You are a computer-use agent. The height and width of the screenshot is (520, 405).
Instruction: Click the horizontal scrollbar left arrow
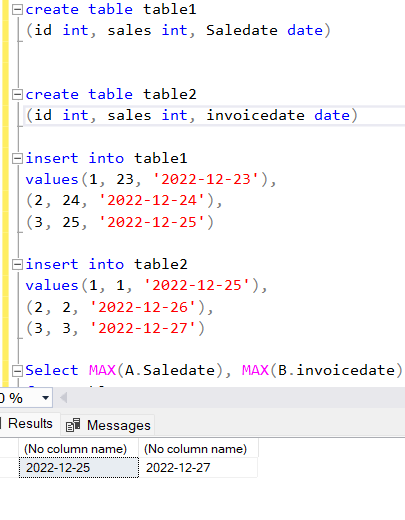63,397
